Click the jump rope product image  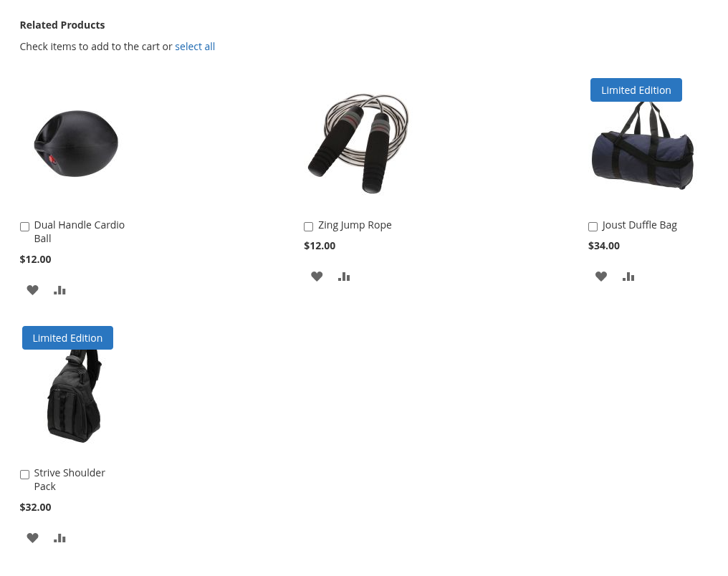pos(358,143)
